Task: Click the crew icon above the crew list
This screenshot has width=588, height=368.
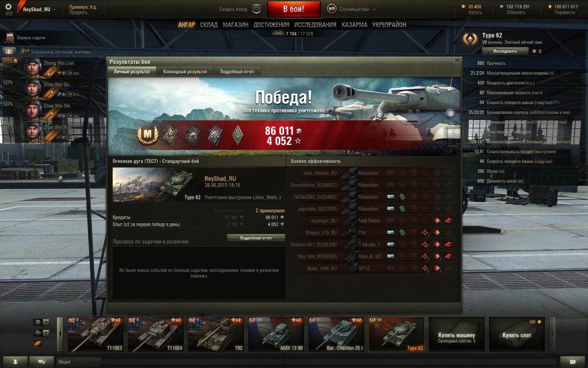Action: [9, 51]
